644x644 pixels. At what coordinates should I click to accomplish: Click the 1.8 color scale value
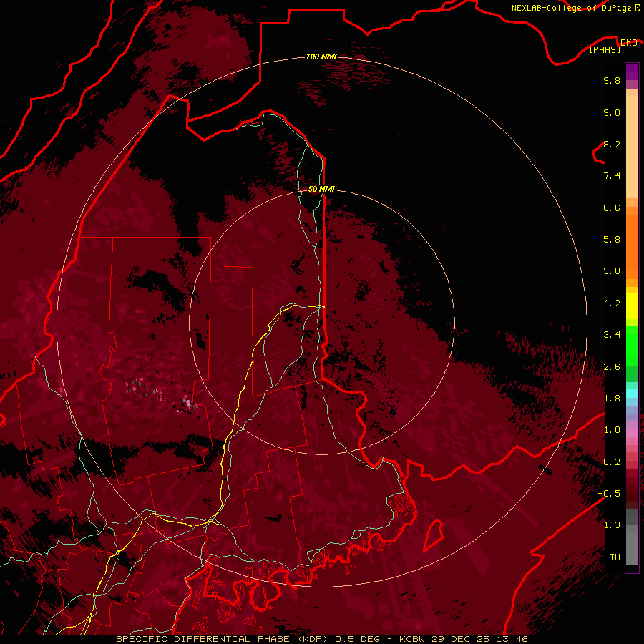(612, 399)
